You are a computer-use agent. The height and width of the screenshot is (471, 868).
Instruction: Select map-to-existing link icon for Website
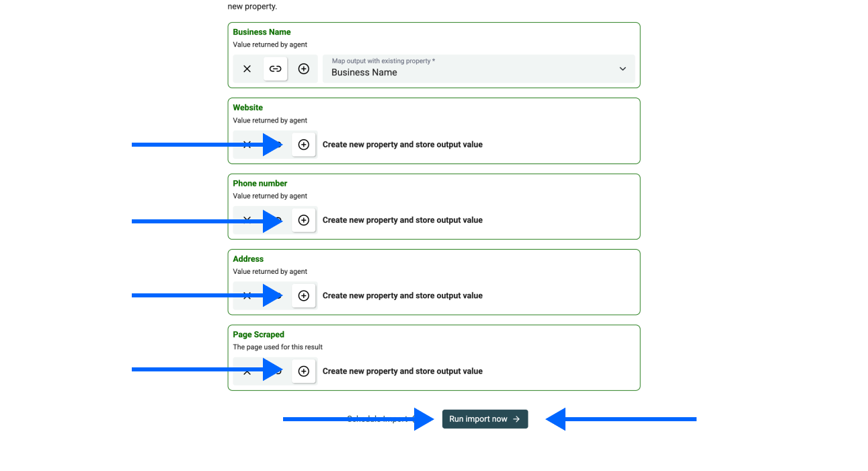(276, 145)
